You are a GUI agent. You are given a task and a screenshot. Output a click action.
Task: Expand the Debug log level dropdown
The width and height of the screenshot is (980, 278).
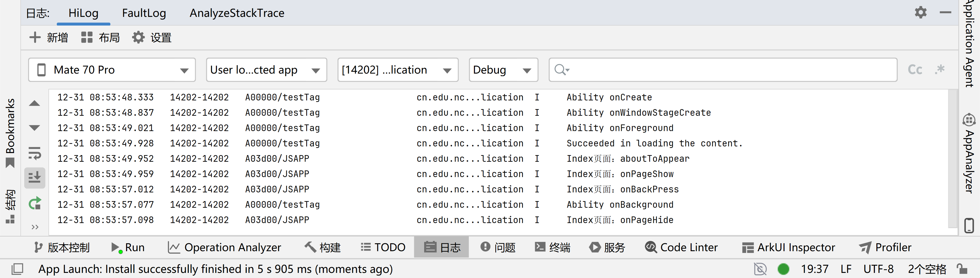pos(503,70)
